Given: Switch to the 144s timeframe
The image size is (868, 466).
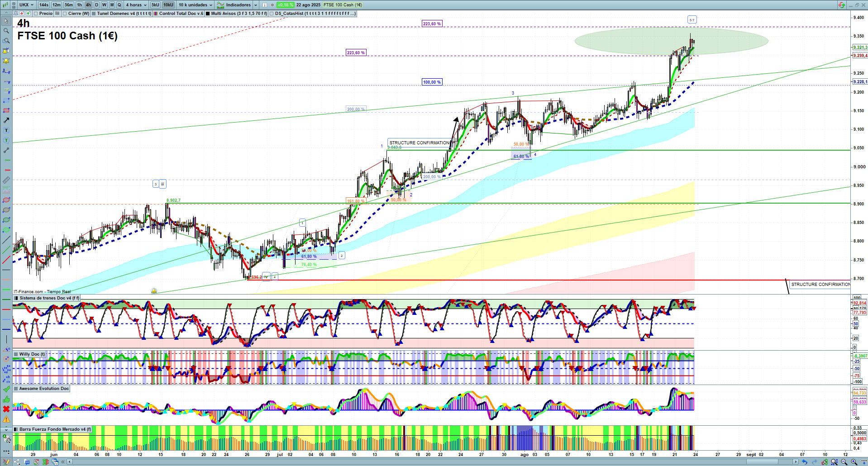Looking at the screenshot, I should click(x=44, y=5).
